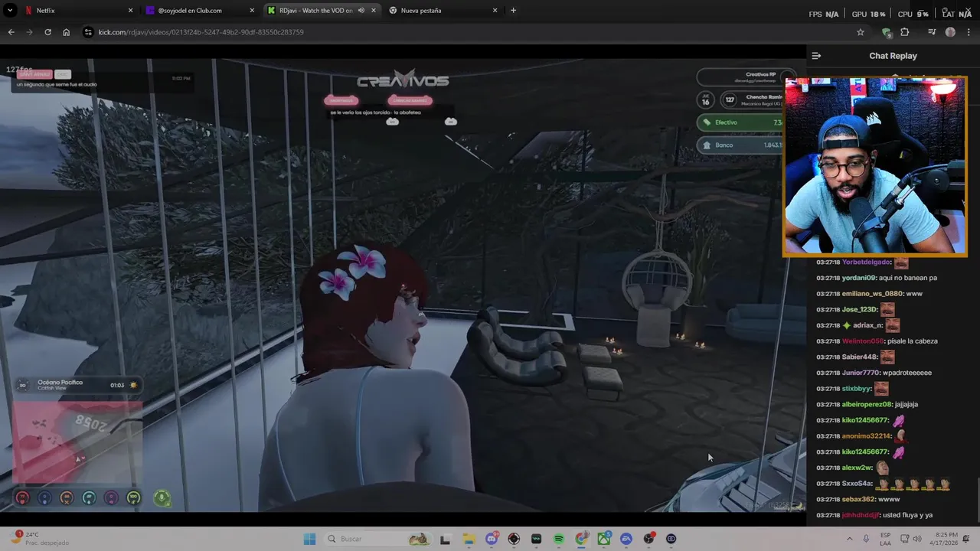Click the streamer webcam overlay
This screenshot has width=980, height=551.
point(875,166)
